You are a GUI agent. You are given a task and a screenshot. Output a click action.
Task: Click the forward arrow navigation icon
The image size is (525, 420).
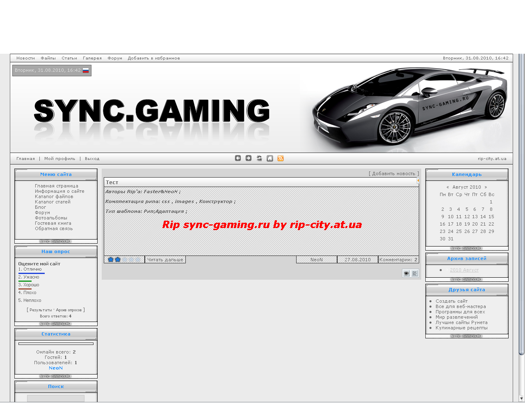(x=249, y=158)
